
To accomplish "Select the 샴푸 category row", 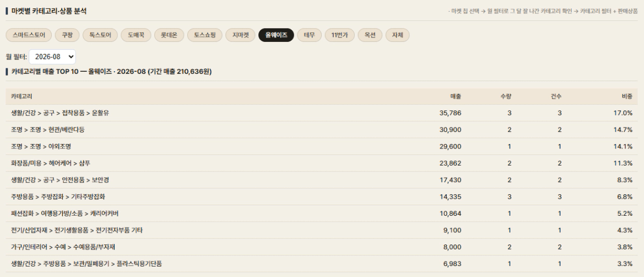I will (322, 163).
